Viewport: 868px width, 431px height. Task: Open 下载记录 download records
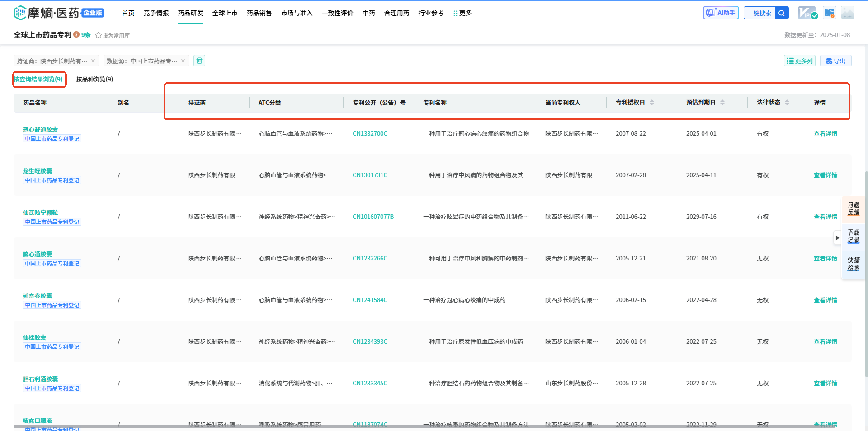click(x=853, y=237)
